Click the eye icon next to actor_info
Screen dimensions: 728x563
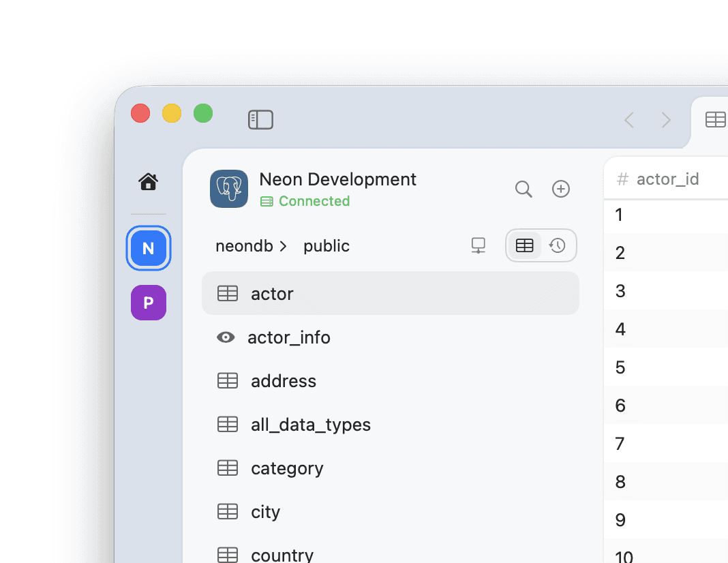click(x=226, y=337)
